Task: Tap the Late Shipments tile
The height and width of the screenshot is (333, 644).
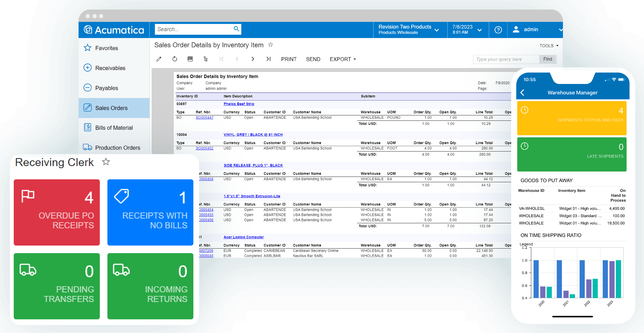Action: (572, 154)
